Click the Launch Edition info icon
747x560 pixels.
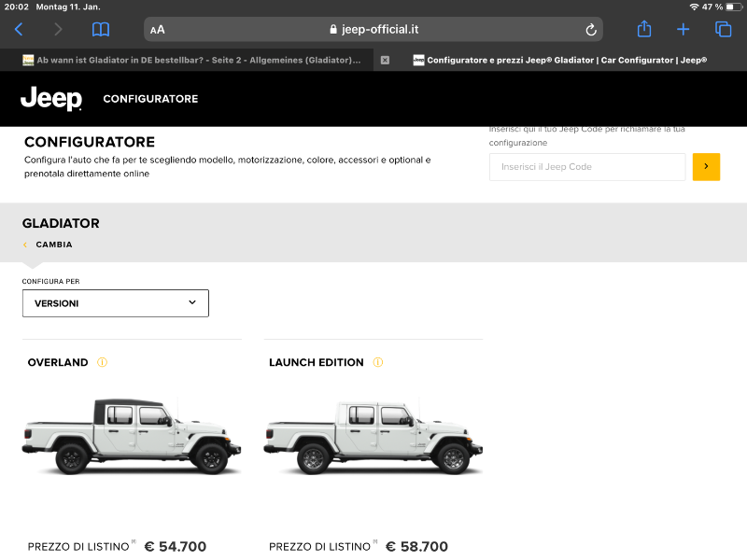pos(378,362)
